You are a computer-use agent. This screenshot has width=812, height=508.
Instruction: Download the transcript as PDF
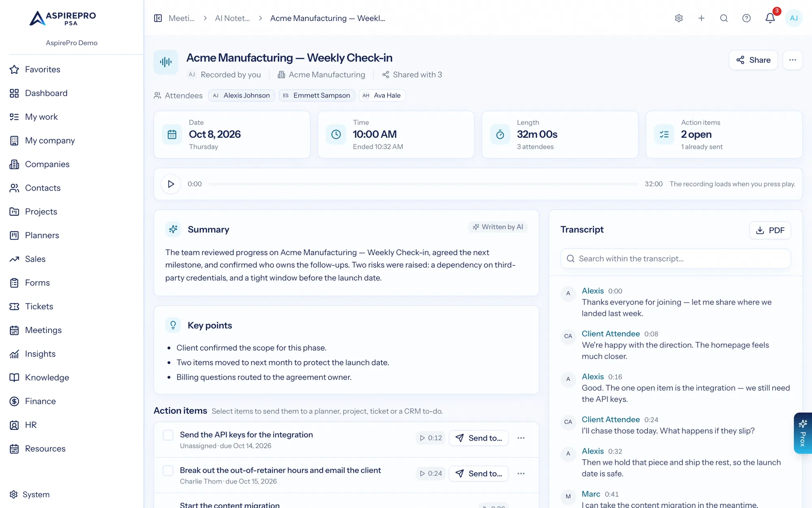click(x=770, y=230)
